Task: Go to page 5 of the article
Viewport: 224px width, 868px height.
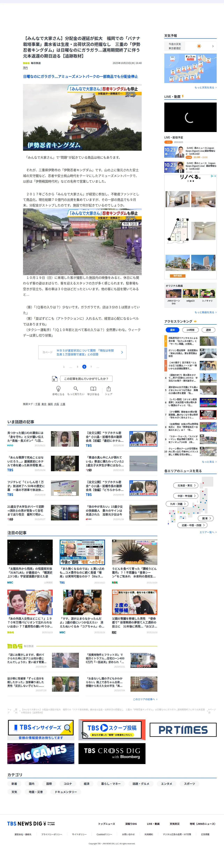Action: [x=77, y=367]
